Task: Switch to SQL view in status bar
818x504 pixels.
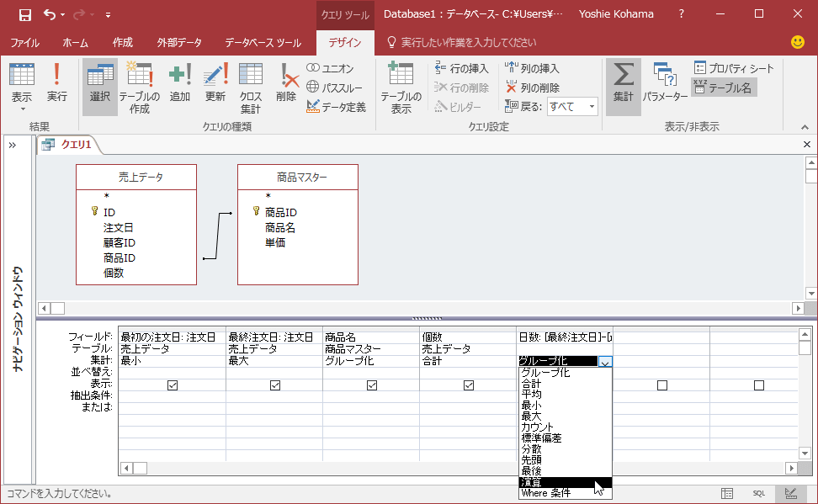Action: [759, 494]
